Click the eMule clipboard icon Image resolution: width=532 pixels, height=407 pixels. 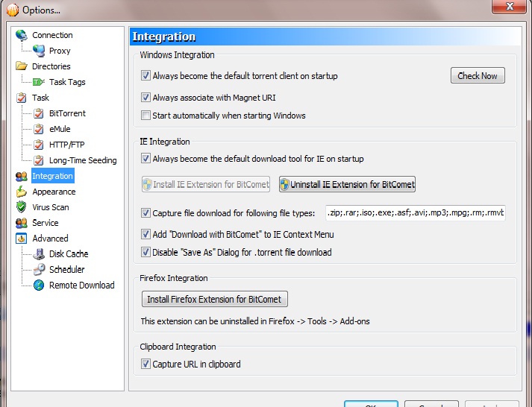point(39,129)
